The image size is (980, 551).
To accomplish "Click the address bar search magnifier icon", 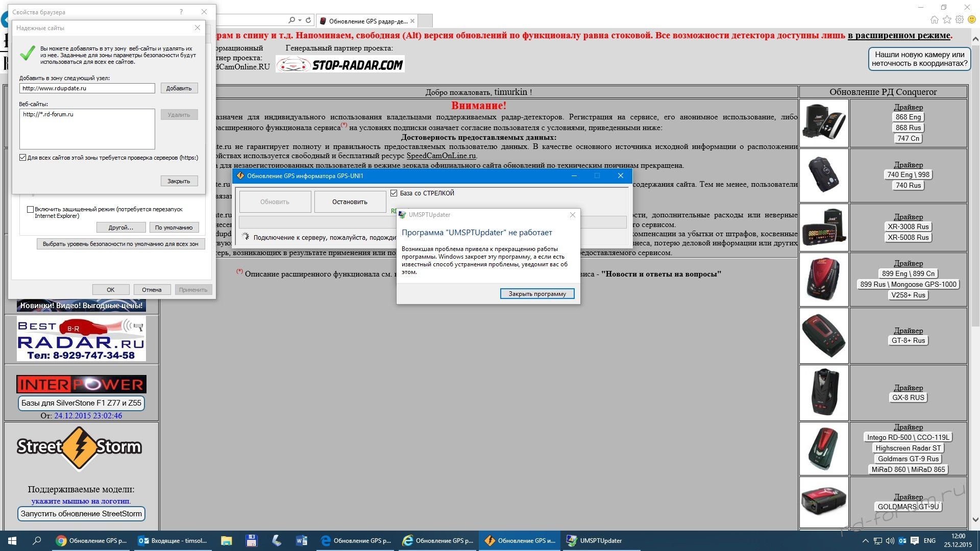I will coord(291,20).
